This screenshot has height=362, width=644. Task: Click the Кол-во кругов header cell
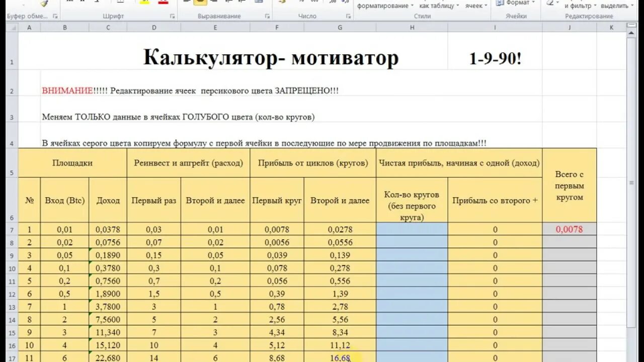pos(412,200)
